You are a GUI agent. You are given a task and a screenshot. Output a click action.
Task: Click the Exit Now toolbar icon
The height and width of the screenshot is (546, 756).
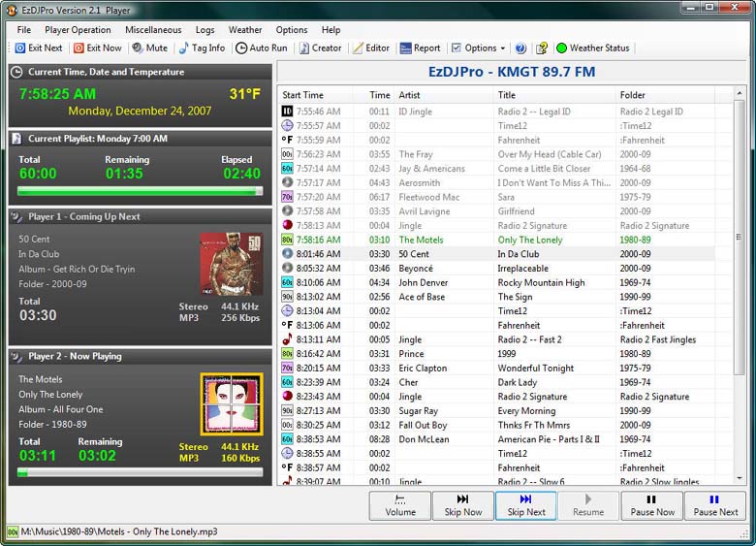click(x=79, y=48)
